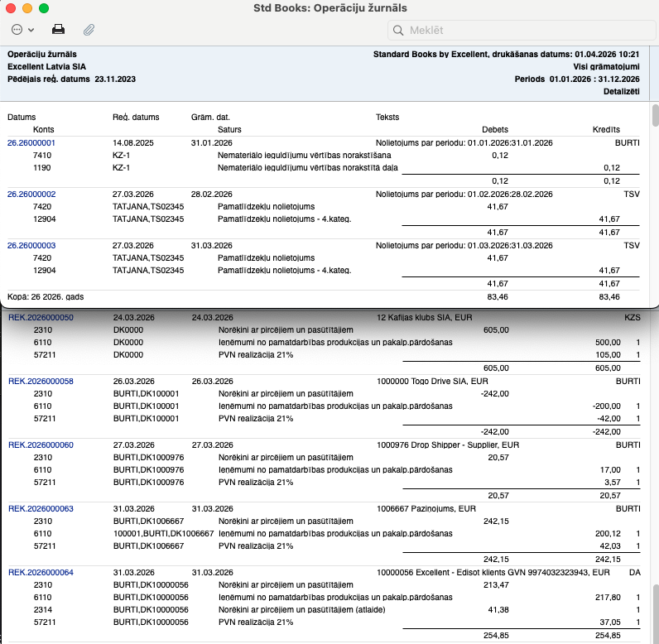Click the paperclip attachments icon
Screen dimensions: 659x644
(x=89, y=30)
